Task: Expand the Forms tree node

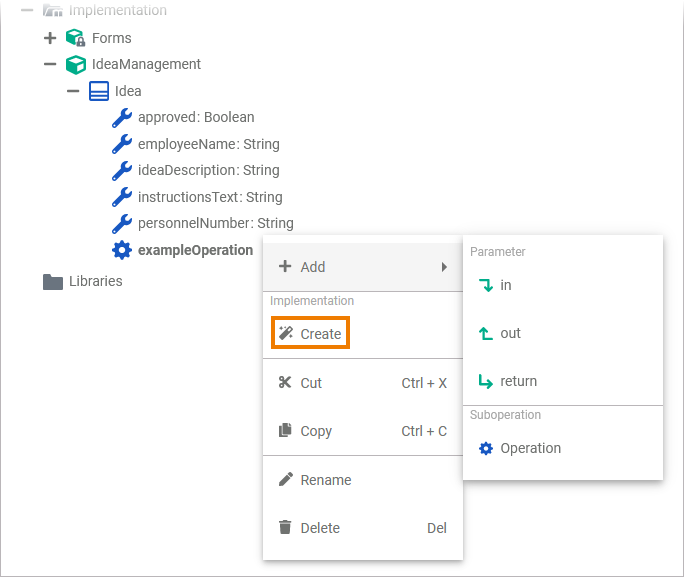Action: click(50, 38)
